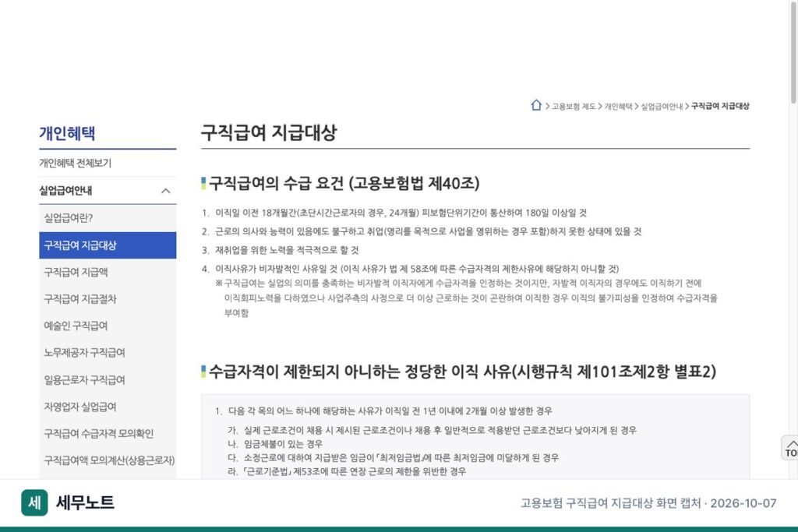
Task: Open 개인혜택 전체보기 link
Action: [x=76, y=163]
